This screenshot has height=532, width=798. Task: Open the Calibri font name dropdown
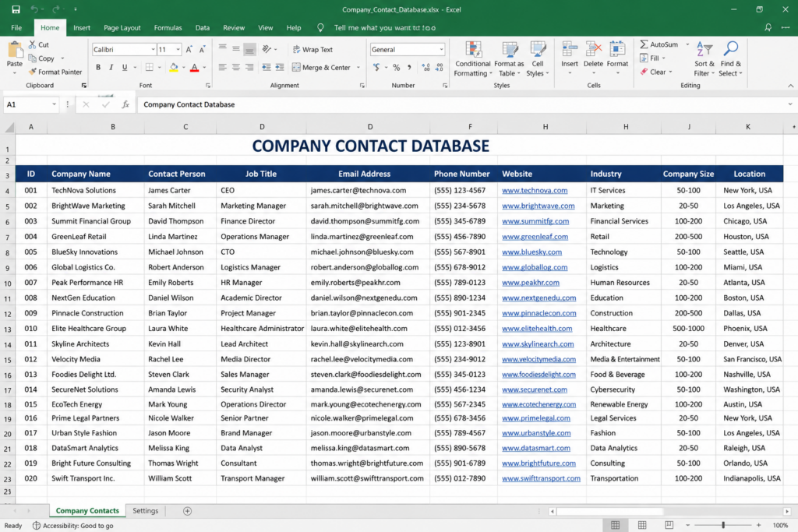[x=153, y=49]
